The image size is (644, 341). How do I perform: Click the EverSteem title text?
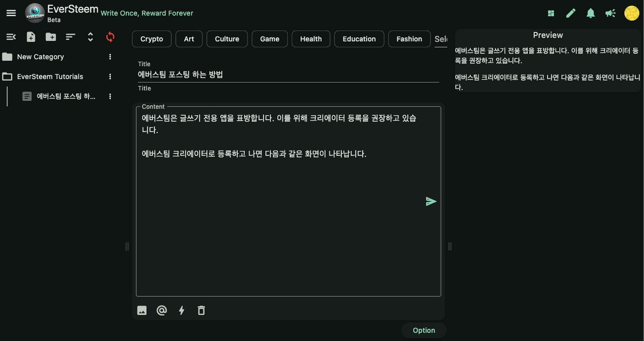tap(72, 9)
